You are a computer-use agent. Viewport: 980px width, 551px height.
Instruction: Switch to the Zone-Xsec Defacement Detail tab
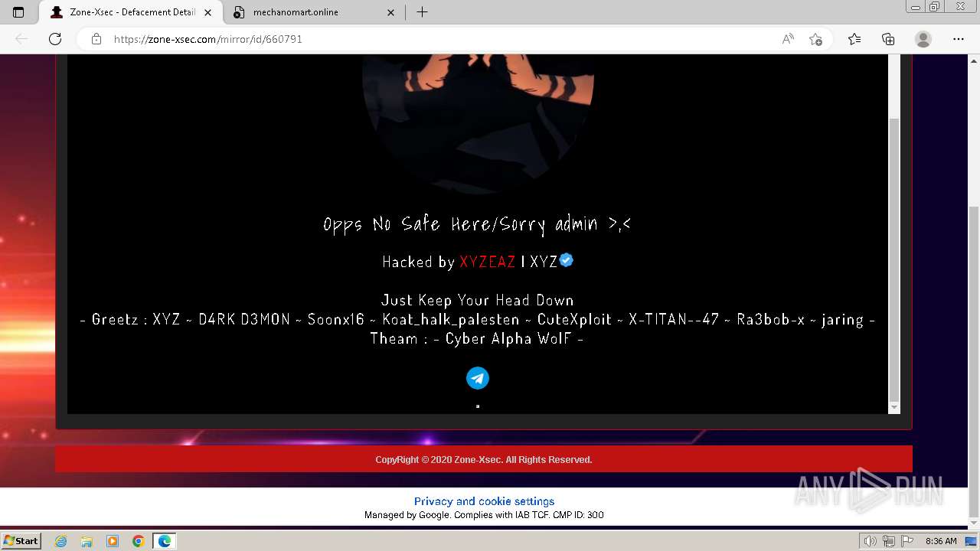(132, 12)
